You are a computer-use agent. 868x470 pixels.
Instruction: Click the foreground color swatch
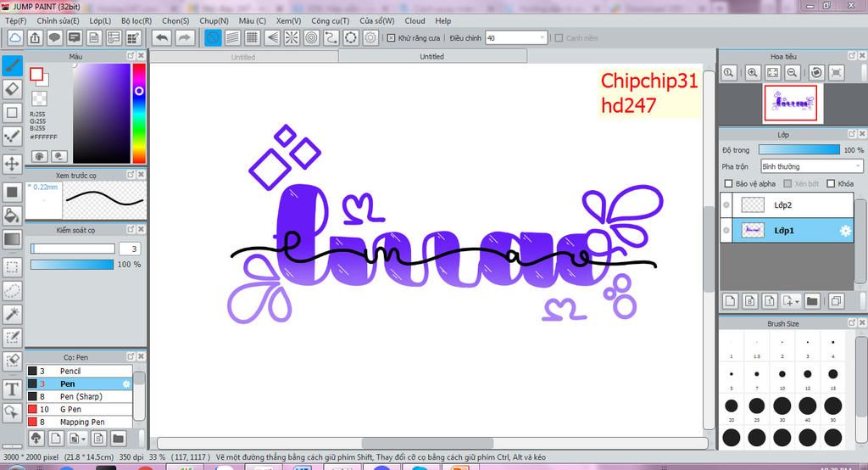coord(36,74)
